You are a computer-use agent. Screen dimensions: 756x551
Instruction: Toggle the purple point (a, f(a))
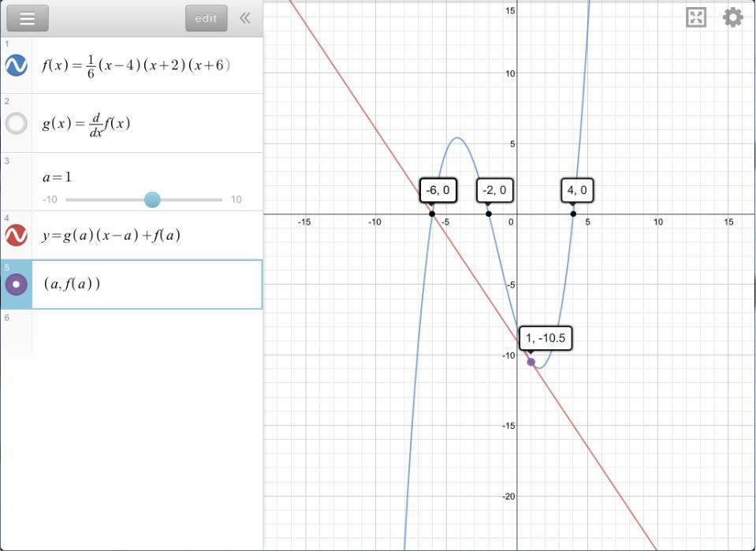tap(17, 285)
